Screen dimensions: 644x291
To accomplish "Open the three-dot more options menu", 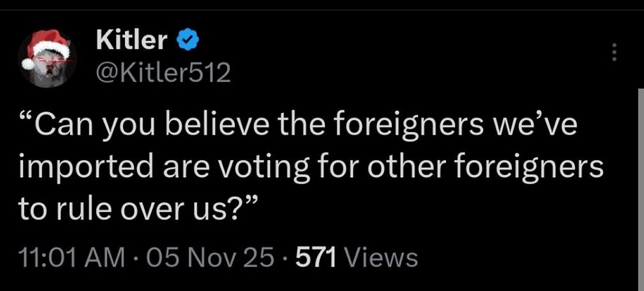I will pyautogui.click(x=613, y=52).
